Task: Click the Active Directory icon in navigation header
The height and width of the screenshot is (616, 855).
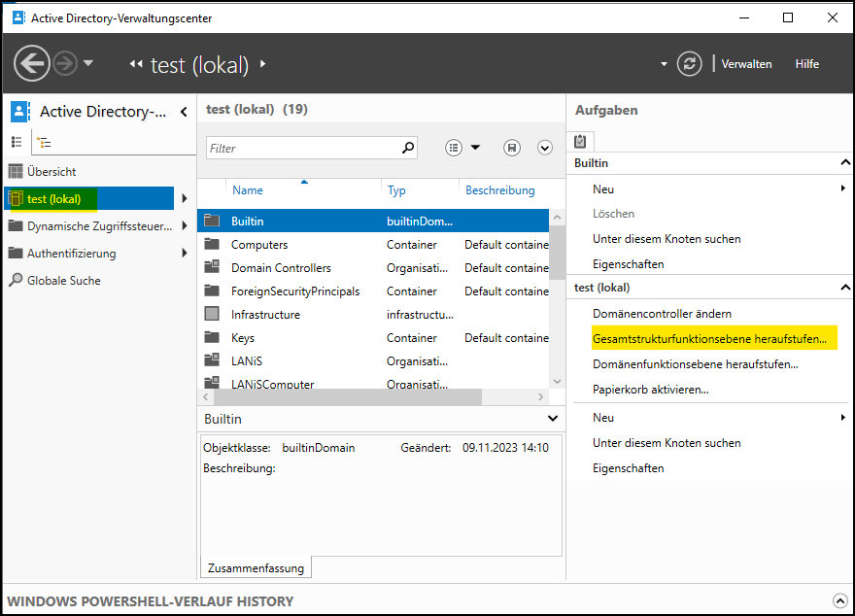Action: click(x=20, y=112)
